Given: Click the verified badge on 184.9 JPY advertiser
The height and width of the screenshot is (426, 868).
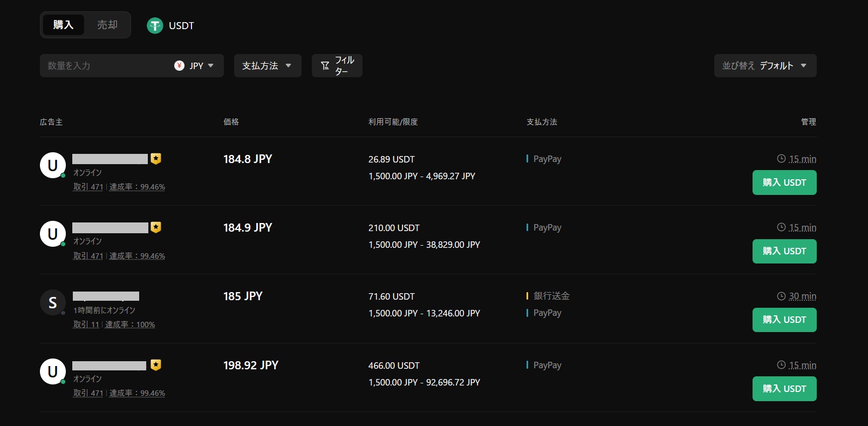Looking at the screenshot, I should coord(156,227).
